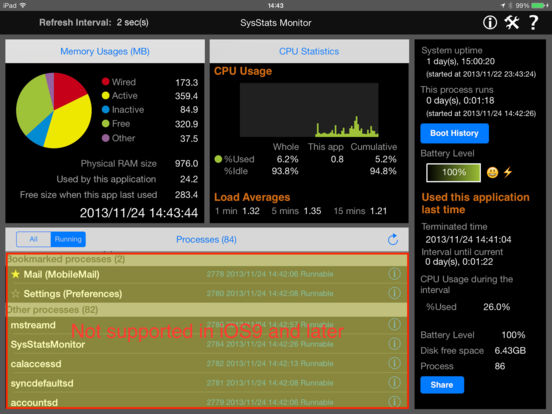Click the Memory Usages (MB) header
This screenshot has width=552, height=414.
pos(105,51)
